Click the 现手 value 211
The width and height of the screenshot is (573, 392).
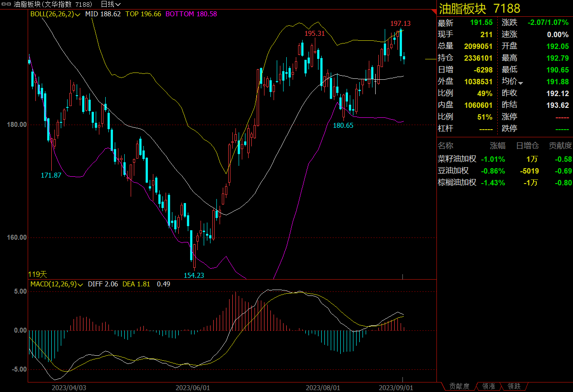point(486,34)
